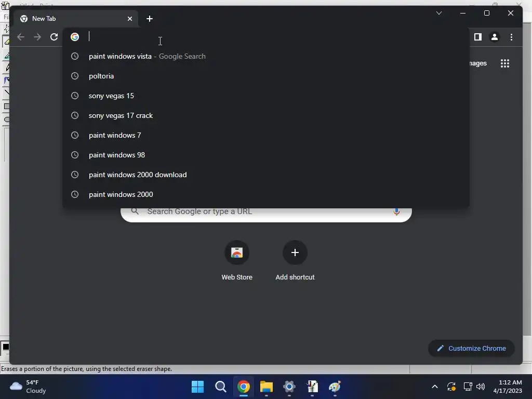
Task: Select suggestion paint windows 2000 download
Action: [266, 175]
